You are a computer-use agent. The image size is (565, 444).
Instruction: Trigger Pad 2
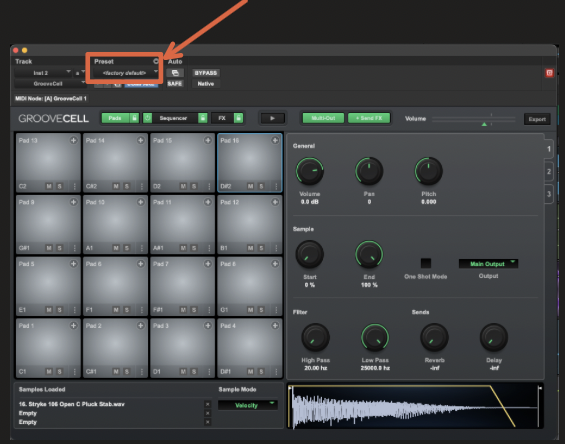(115, 347)
